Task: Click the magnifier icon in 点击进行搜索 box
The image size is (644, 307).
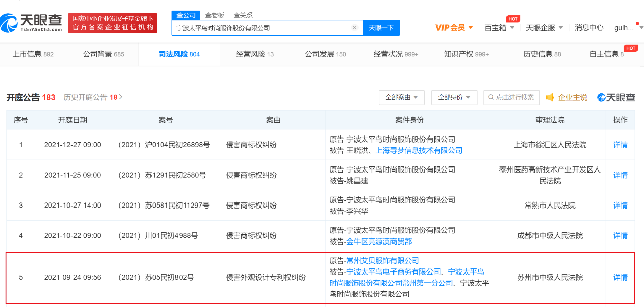Action: point(491,97)
